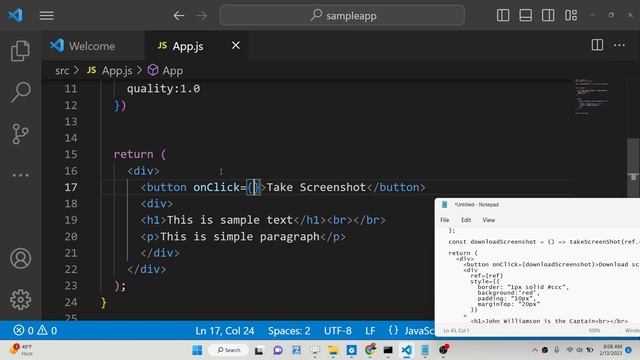Go forward with the right arrow
Screen dimensions: 640x360
click(202, 16)
